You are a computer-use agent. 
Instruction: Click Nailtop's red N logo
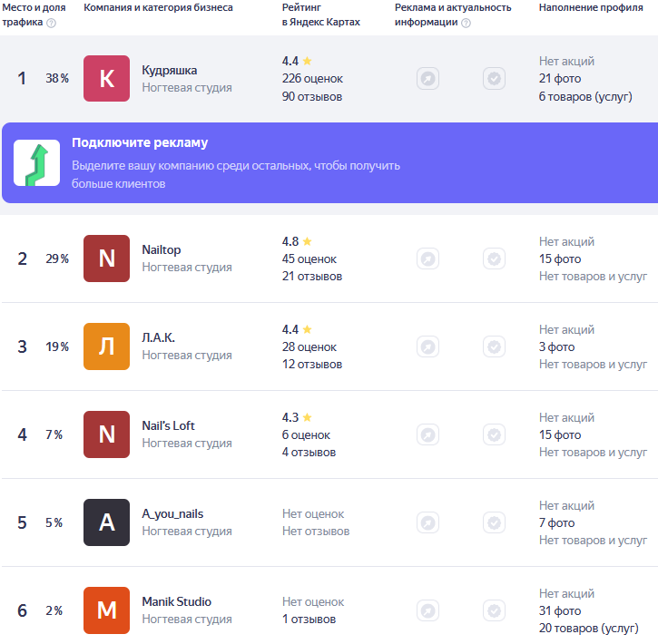106,259
